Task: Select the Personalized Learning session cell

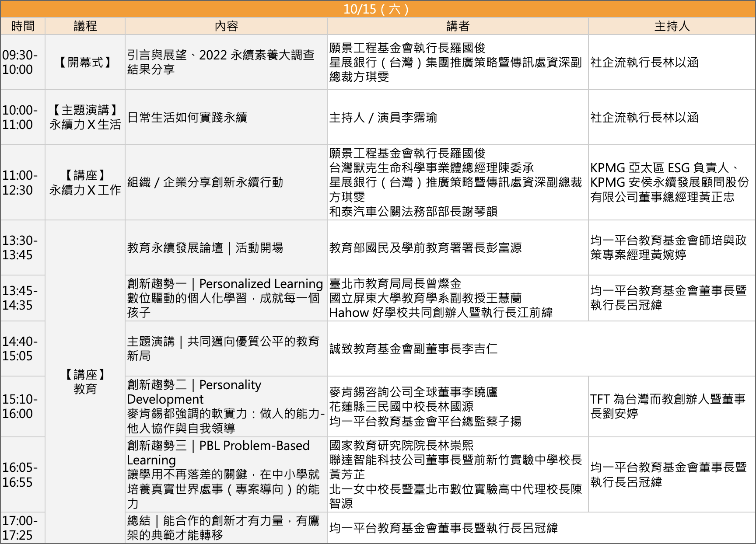Action: click(x=226, y=298)
